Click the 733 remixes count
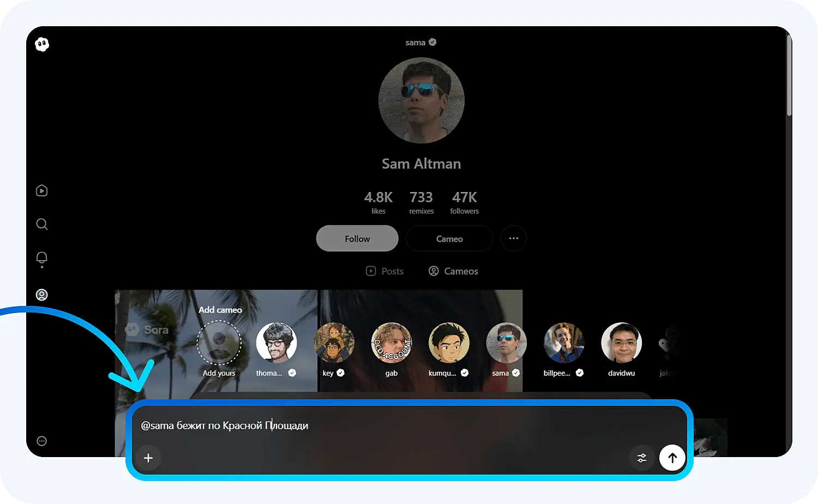 point(422,202)
